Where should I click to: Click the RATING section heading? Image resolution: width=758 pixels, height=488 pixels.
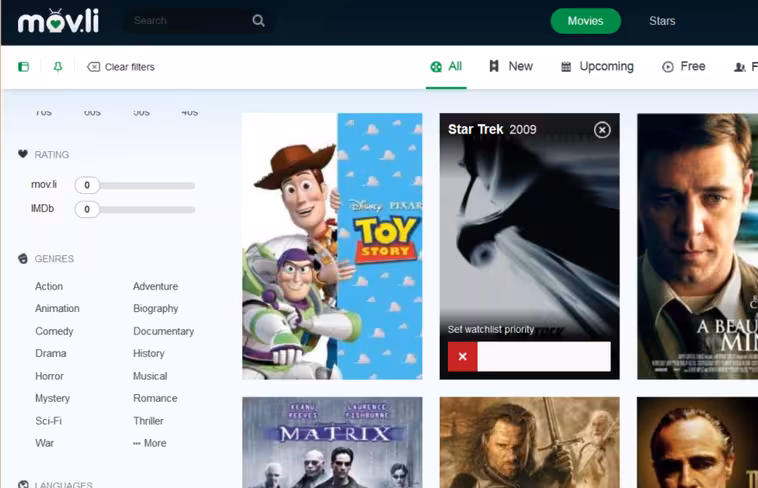tap(51, 155)
